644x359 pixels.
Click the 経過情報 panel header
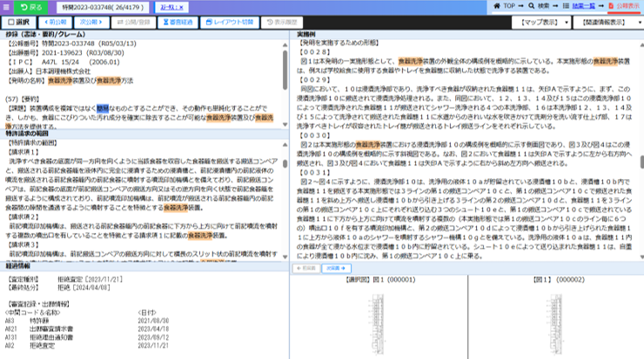(17, 266)
